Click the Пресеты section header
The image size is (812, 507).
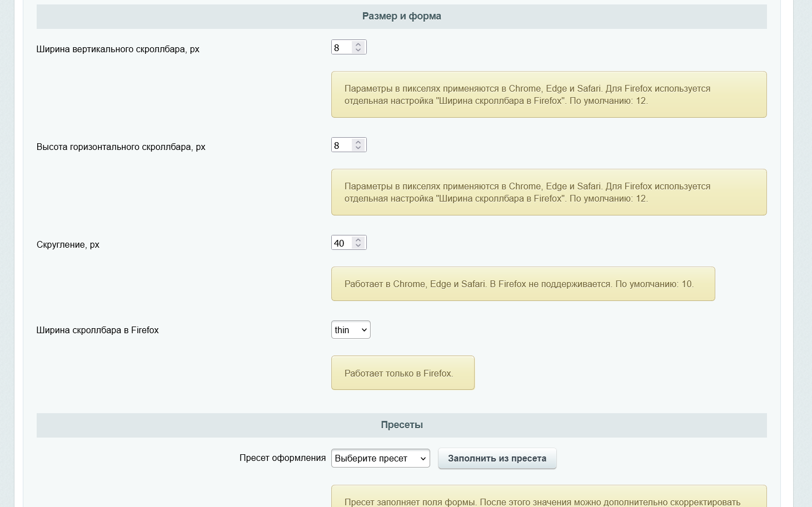402,425
